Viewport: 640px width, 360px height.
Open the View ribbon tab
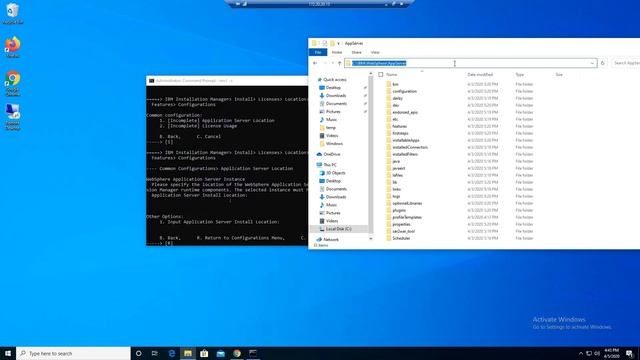(375, 52)
